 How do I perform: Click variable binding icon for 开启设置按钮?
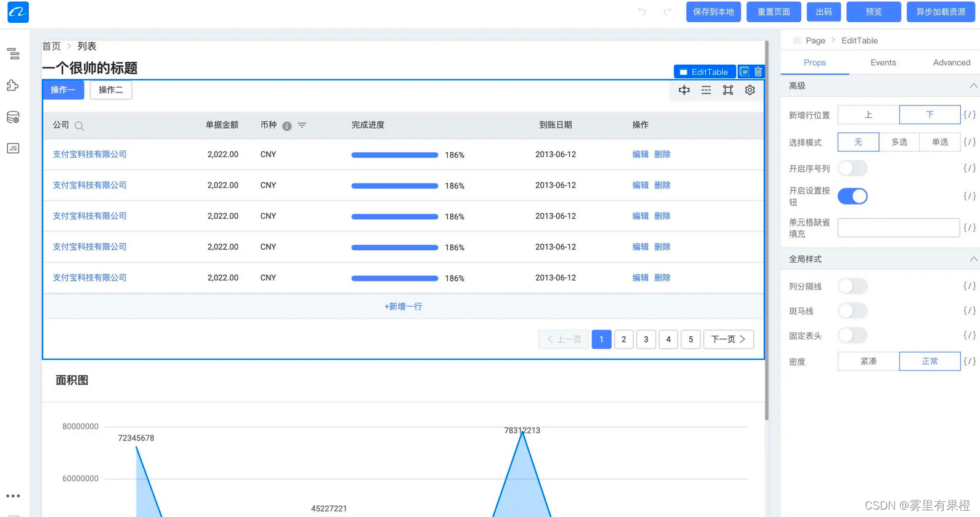click(x=970, y=196)
